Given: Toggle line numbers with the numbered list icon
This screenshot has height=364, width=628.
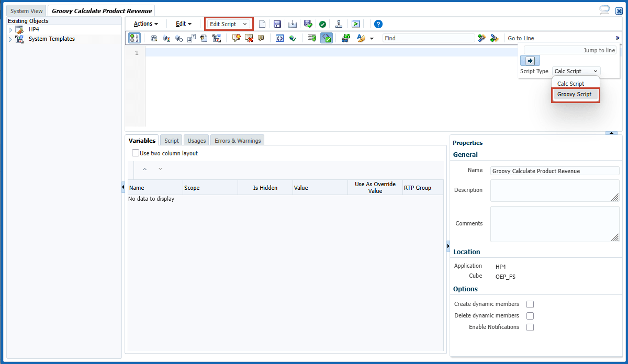Looking at the screenshot, I should (x=134, y=38).
